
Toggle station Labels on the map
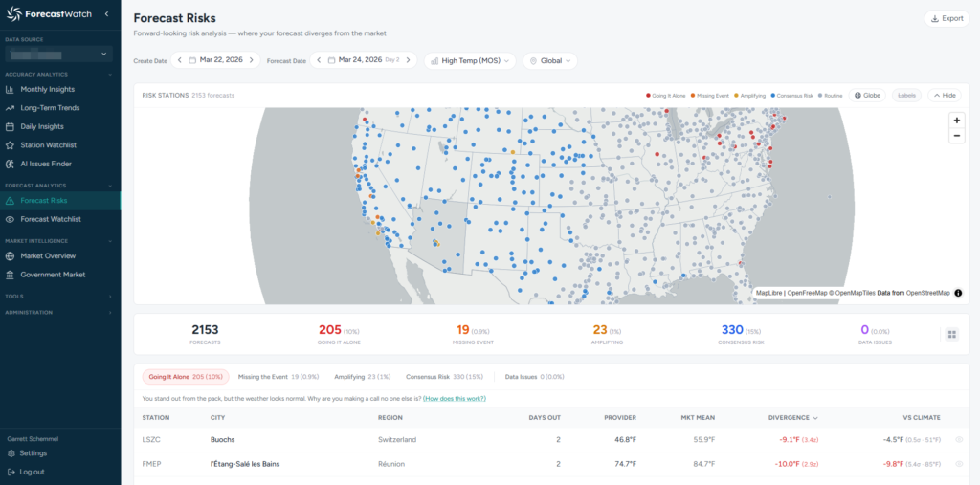[x=906, y=95]
